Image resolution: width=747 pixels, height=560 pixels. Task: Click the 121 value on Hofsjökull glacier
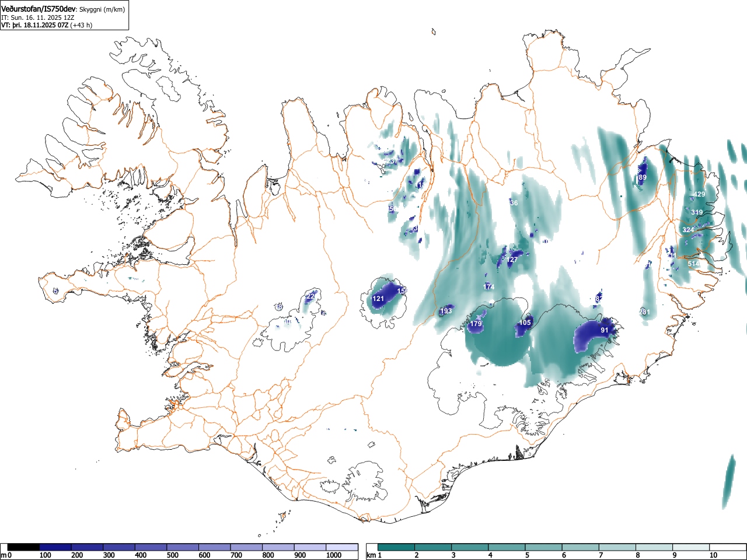tap(378, 299)
